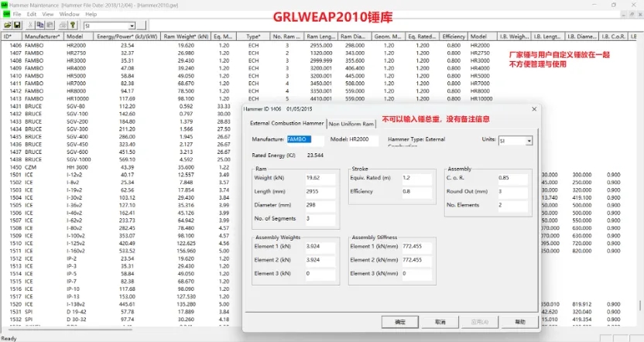
Task: Expand the Units dropdown in the dialog
Action: [x=529, y=141]
